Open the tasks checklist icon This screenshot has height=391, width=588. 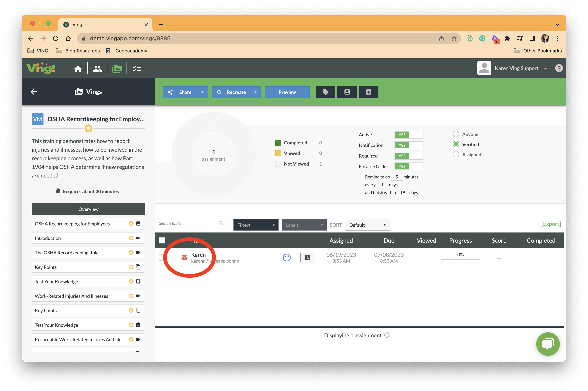137,68
